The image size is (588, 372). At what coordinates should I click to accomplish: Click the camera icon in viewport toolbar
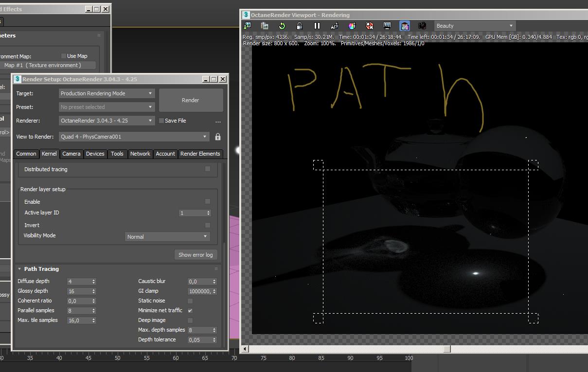point(422,26)
